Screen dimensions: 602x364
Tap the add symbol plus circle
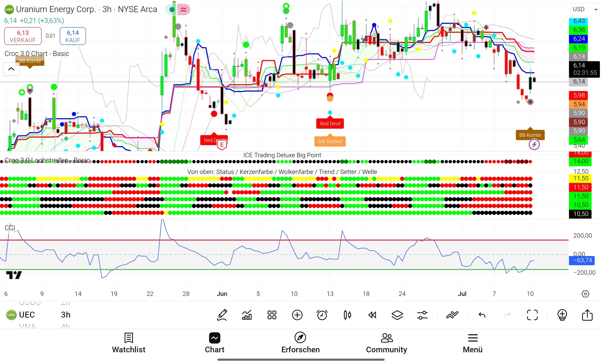[297, 315]
